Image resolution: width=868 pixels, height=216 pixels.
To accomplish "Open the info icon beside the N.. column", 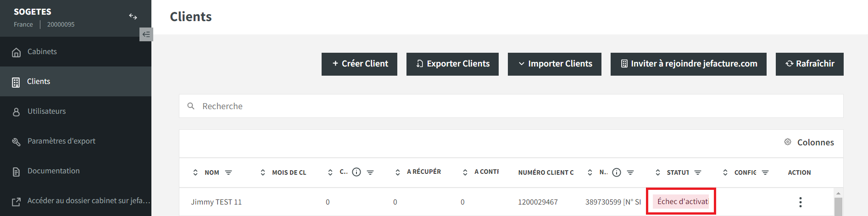I will (617, 172).
